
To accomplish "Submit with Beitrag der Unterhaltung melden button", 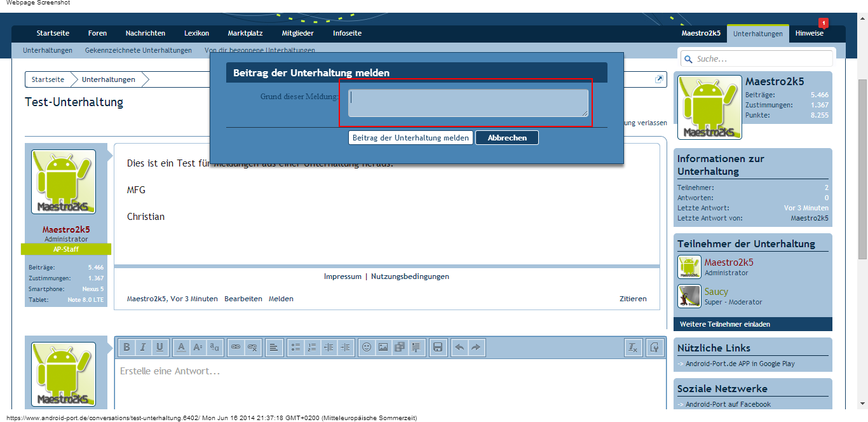I will [x=410, y=138].
